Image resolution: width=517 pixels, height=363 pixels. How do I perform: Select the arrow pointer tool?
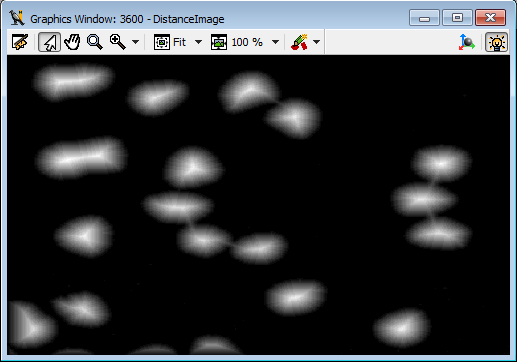(x=50, y=42)
